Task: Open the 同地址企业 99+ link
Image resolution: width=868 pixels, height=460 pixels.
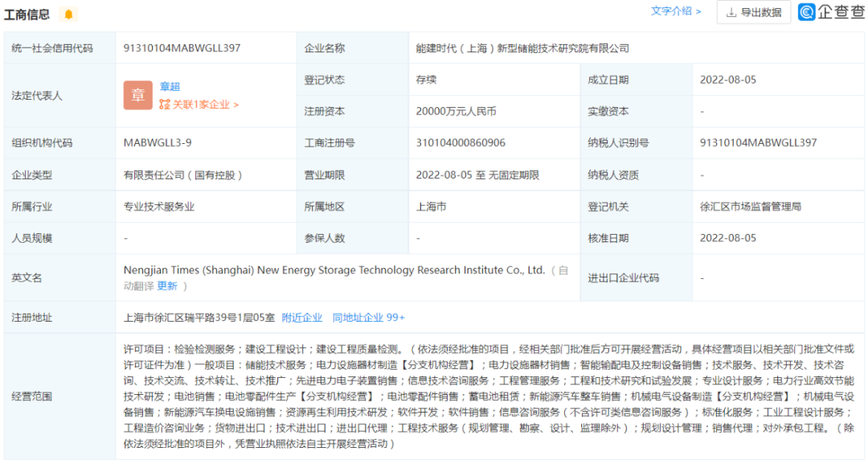Action: click(x=369, y=318)
